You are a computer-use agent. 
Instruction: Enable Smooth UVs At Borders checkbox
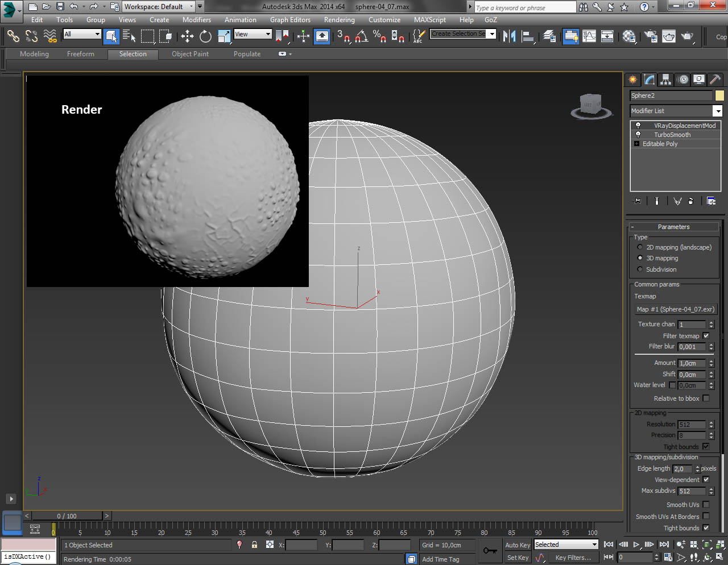coord(706,517)
